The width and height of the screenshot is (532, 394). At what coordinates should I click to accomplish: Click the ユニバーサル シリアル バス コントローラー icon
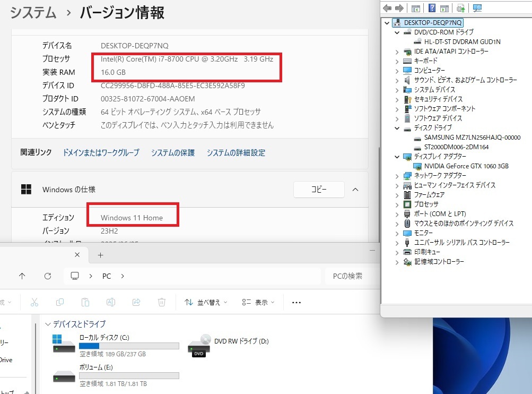click(407, 243)
